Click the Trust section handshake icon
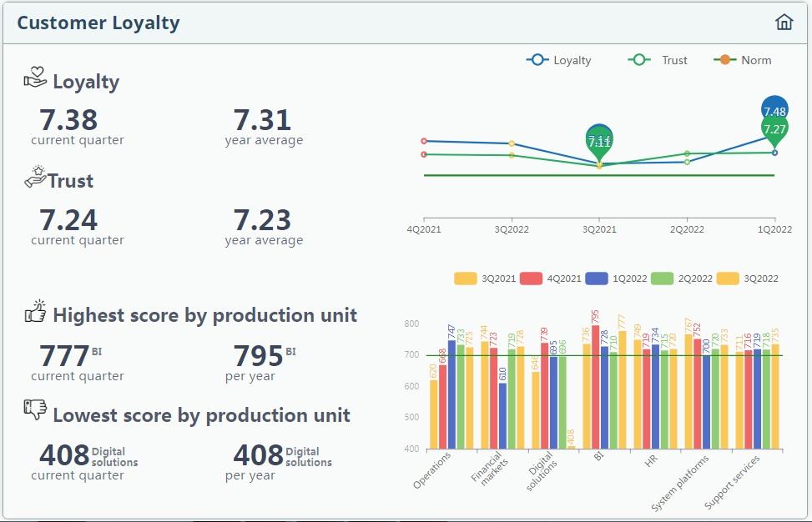Viewport: 812px width, 522px height. point(34,178)
